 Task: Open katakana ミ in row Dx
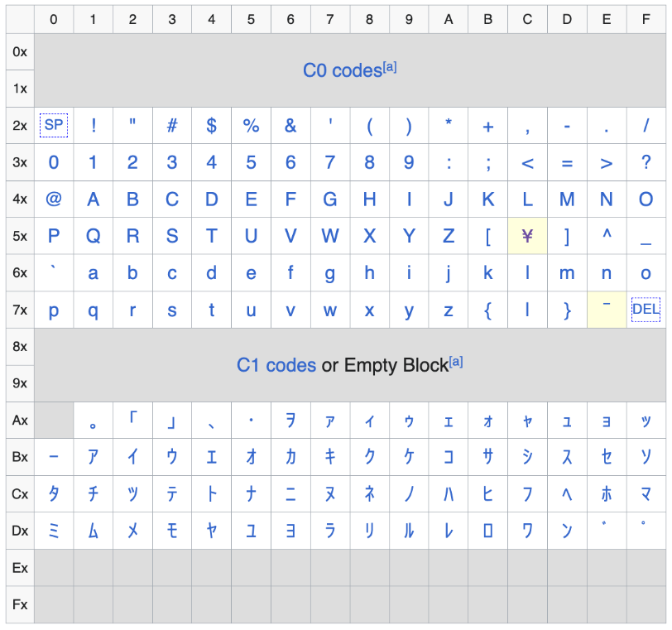[54, 531]
